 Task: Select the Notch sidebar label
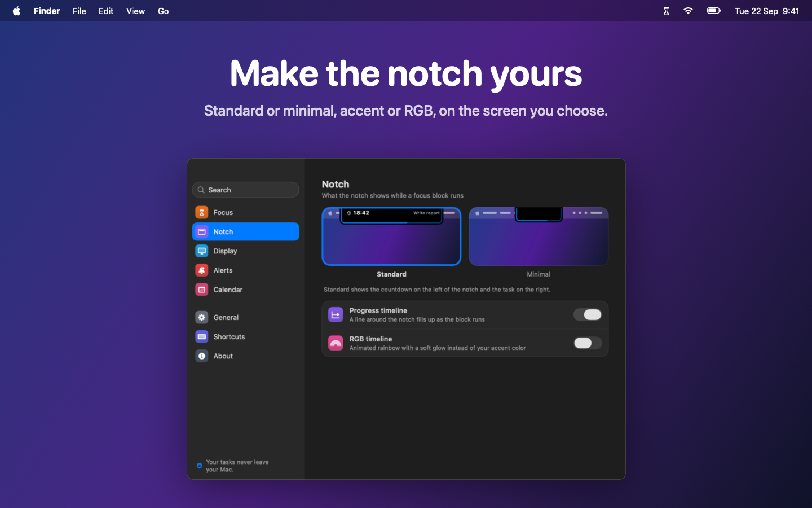223,231
